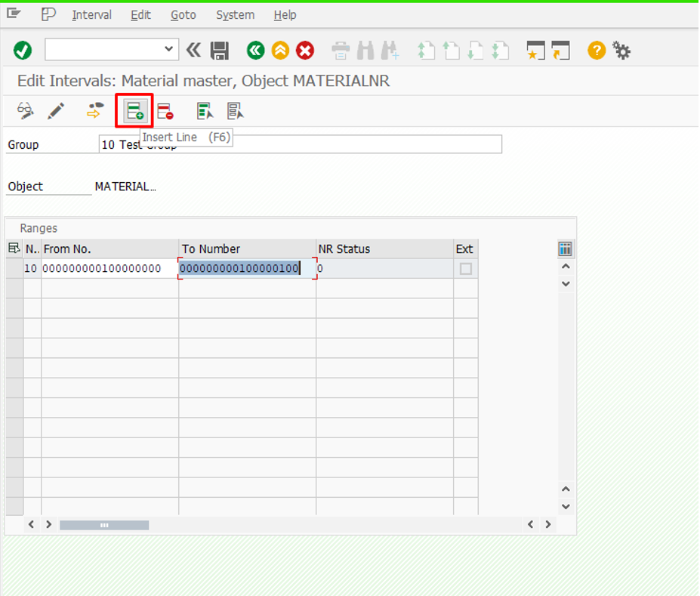The image size is (700, 596).
Task: Click the green checkmark Enter icon
Action: point(23,51)
